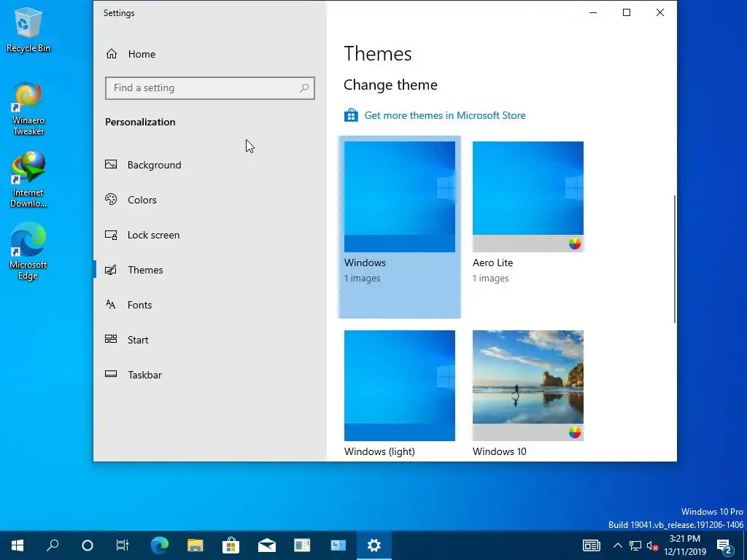Select the Lock screen icon
747x560 pixels.
point(111,235)
